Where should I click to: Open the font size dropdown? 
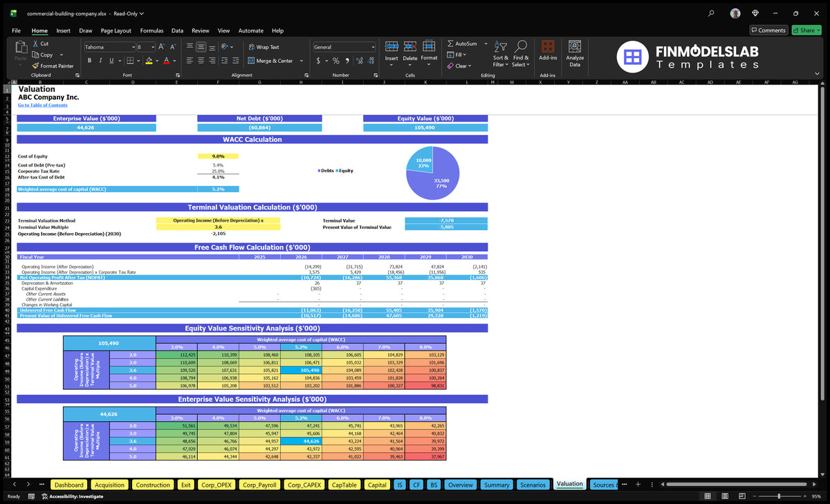pos(152,47)
